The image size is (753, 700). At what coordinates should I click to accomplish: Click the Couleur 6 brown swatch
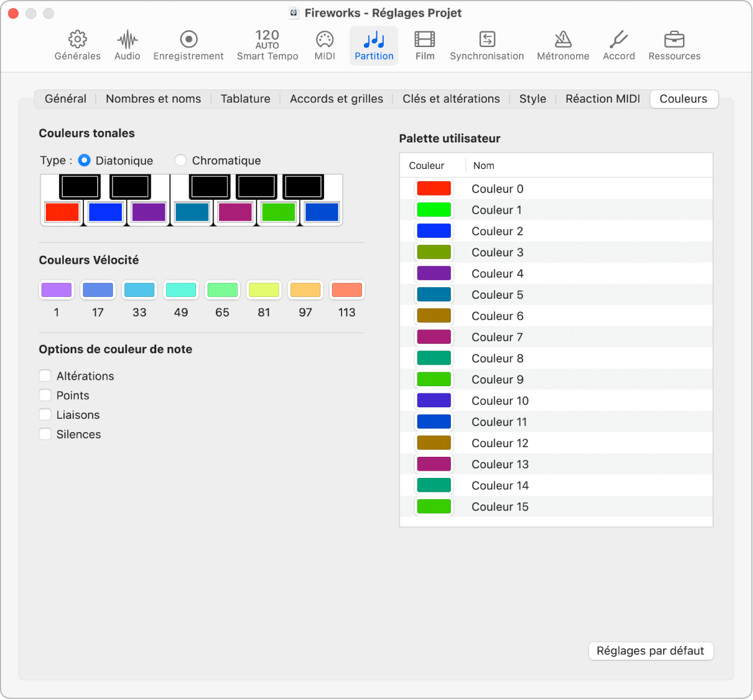(434, 316)
